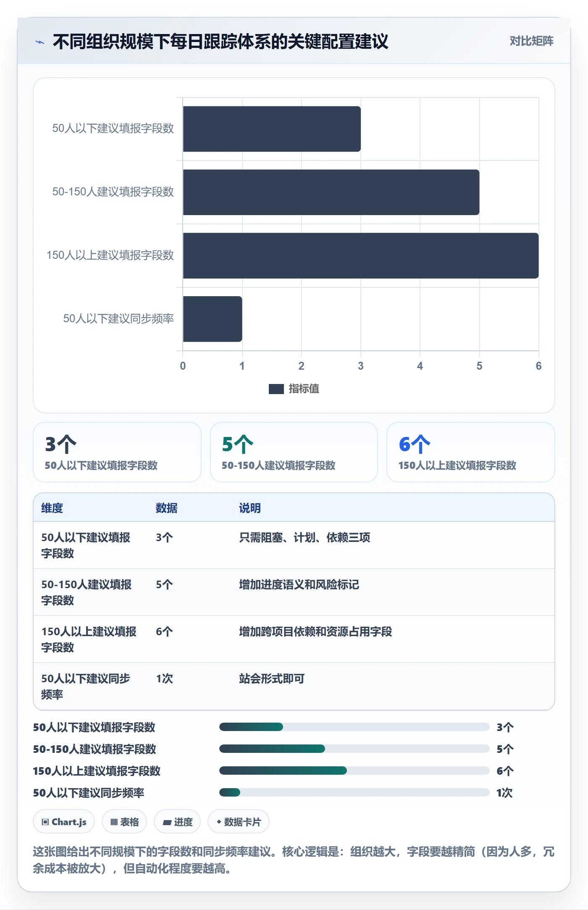Click the diamond icon in 数据卡片 tag
This screenshot has width=588, height=910.
(219, 822)
